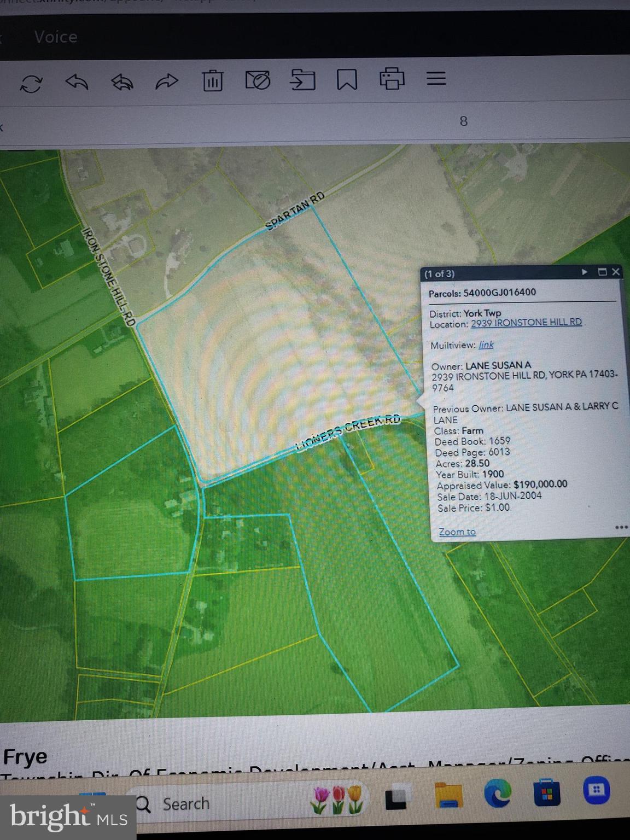Switch to the Voice tab
Screen dimensions: 630x840
point(55,37)
